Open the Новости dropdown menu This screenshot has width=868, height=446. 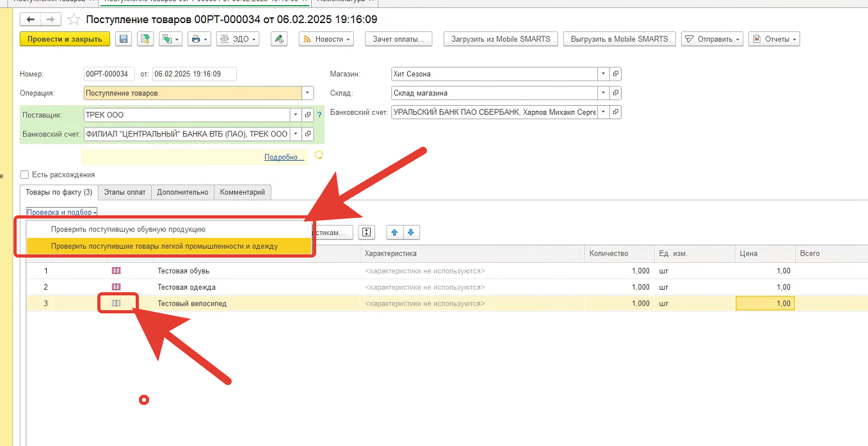pos(326,39)
